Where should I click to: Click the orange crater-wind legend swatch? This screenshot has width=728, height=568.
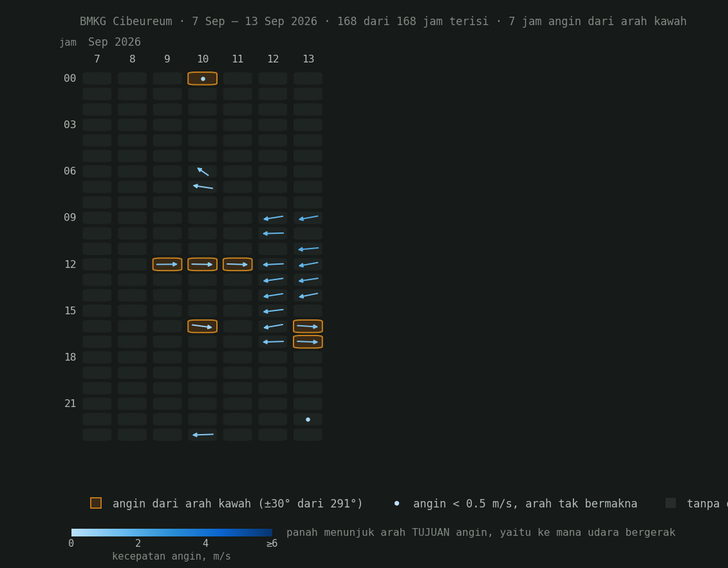tap(96, 503)
